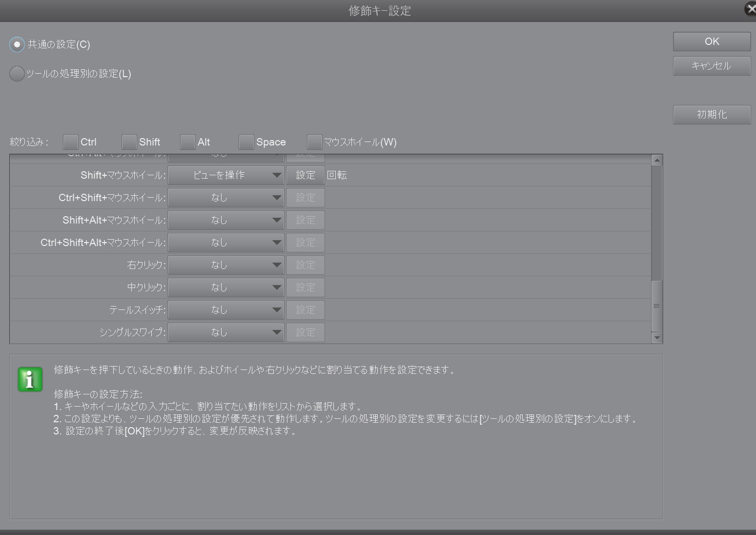Enable the Ctrl filter checkbox
This screenshot has height=535, width=756.
pos(71,142)
